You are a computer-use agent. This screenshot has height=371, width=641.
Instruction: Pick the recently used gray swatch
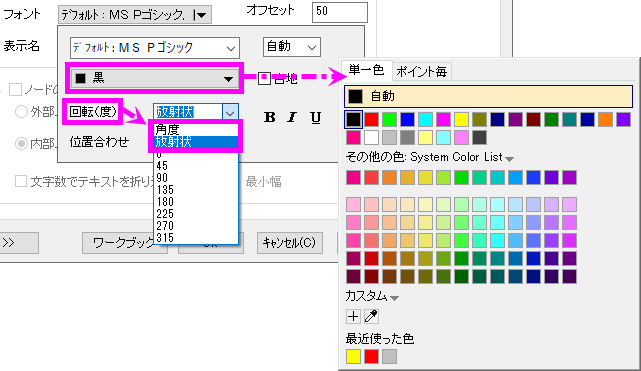(x=389, y=356)
